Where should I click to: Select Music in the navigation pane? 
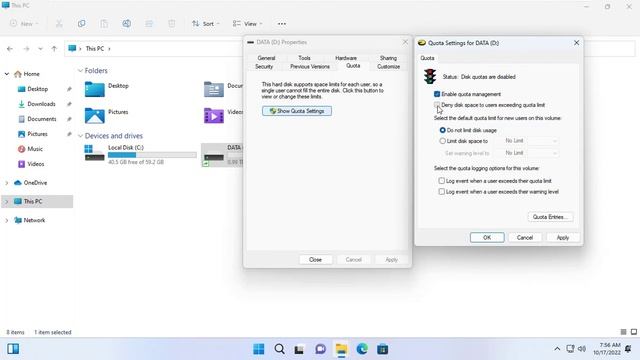[35, 149]
